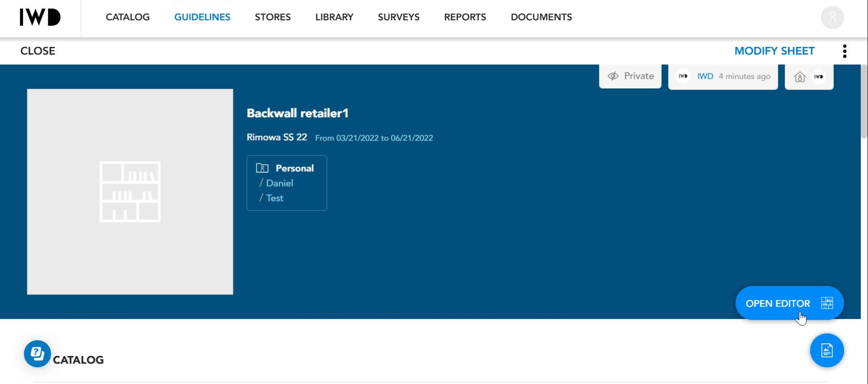Screen dimensions: 868x384
Task: Click MODIFY SHEET
Action: click(x=774, y=51)
